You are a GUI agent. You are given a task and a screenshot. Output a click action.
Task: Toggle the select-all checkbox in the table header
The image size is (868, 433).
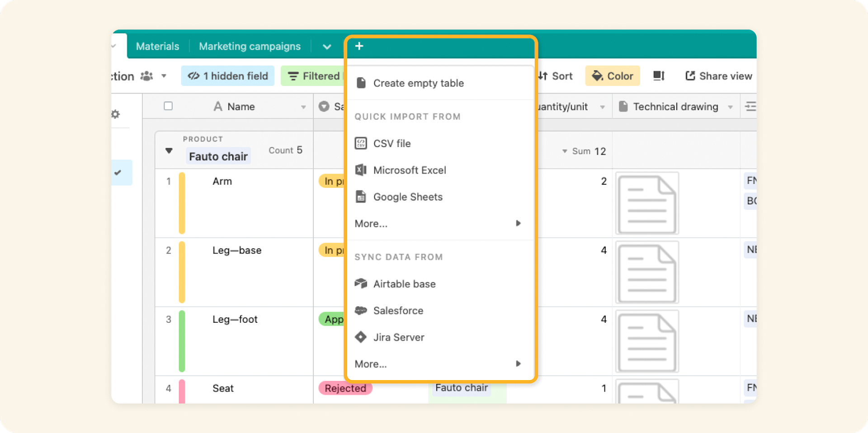(168, 106)
